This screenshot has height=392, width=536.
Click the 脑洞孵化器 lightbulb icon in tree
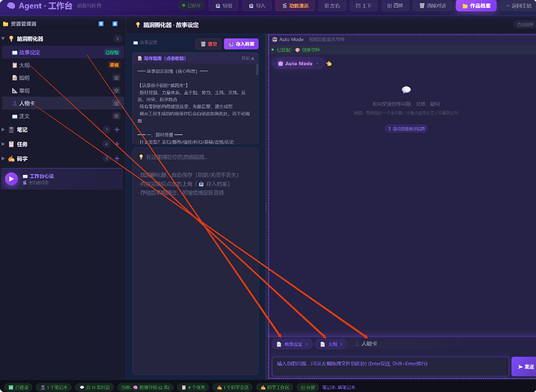tap(11, 38)
